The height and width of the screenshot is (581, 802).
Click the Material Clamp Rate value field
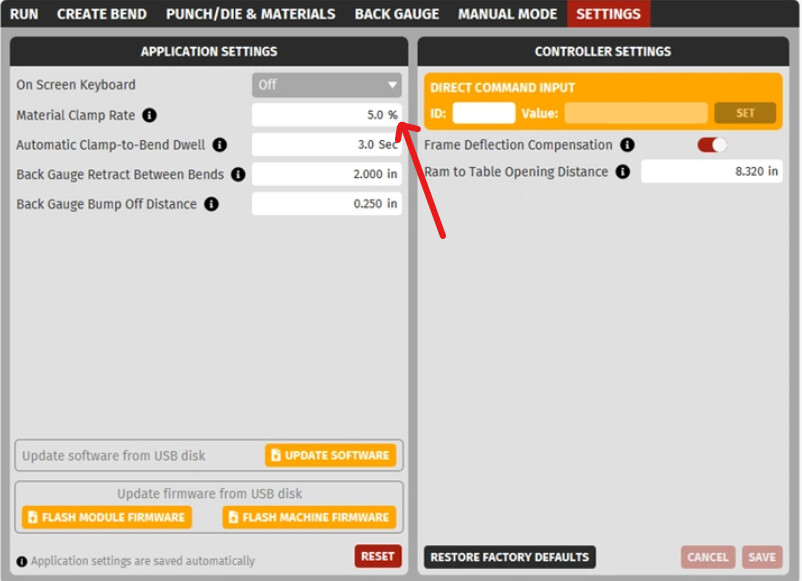pos(326,115)
